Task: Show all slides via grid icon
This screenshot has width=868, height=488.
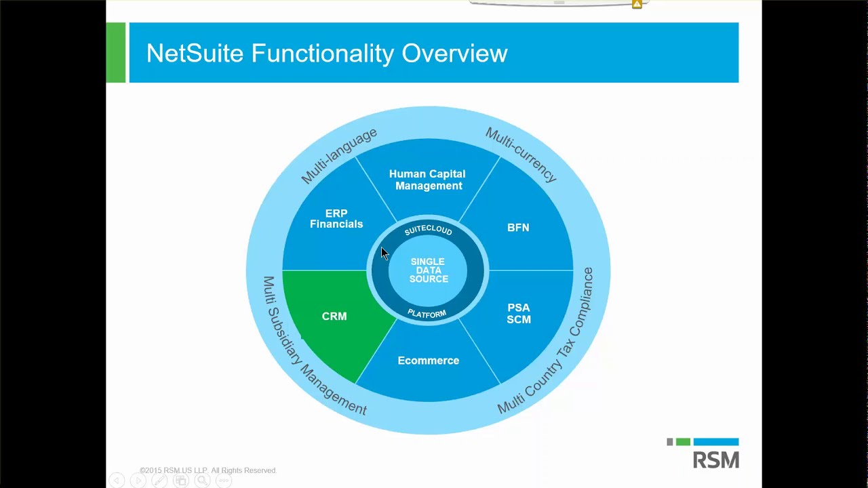Action: [x=180, y=481]
